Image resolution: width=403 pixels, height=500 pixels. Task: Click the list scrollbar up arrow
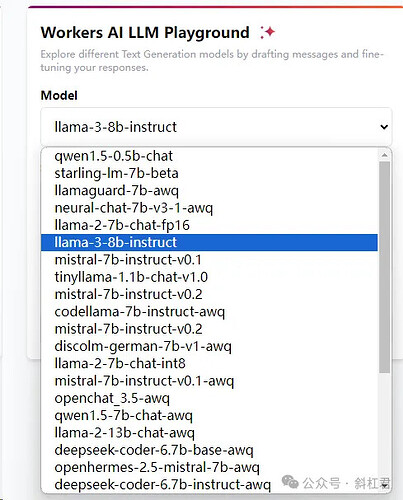click(384, 155)
